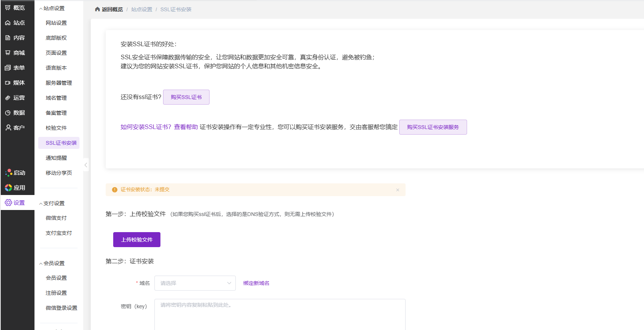Select 微信支付 menu item
The width and height of the screenshot is (644, 330).
(x=56, y=218)
